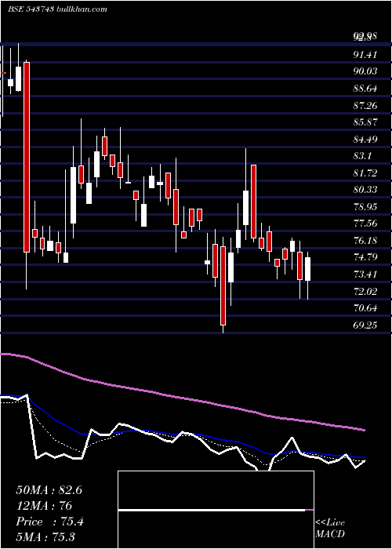Click the 76.18 price axis label
This screenshot has width=392, height=549.
pyautogui.click(x=365, y=241)
